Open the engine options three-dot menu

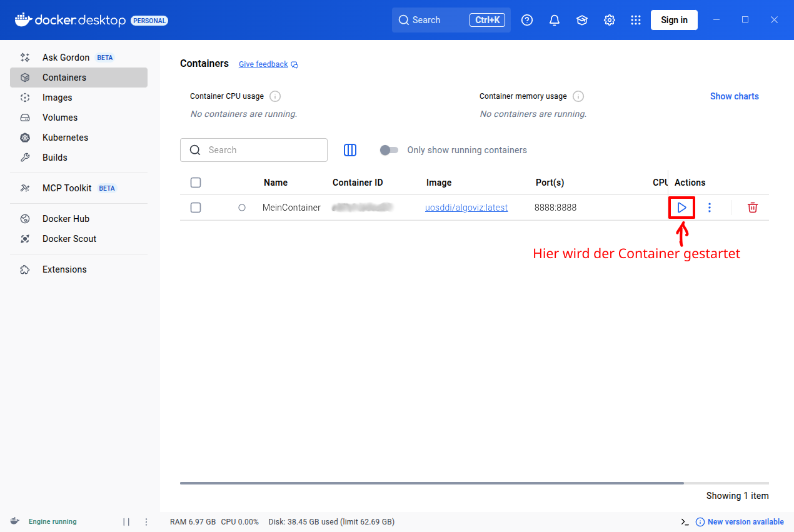[146, 522]
